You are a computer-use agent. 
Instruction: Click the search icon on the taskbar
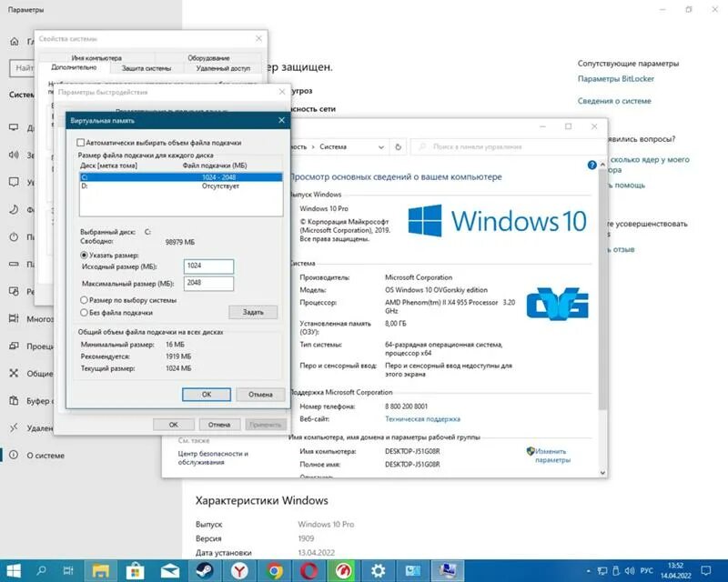point(41,570)
